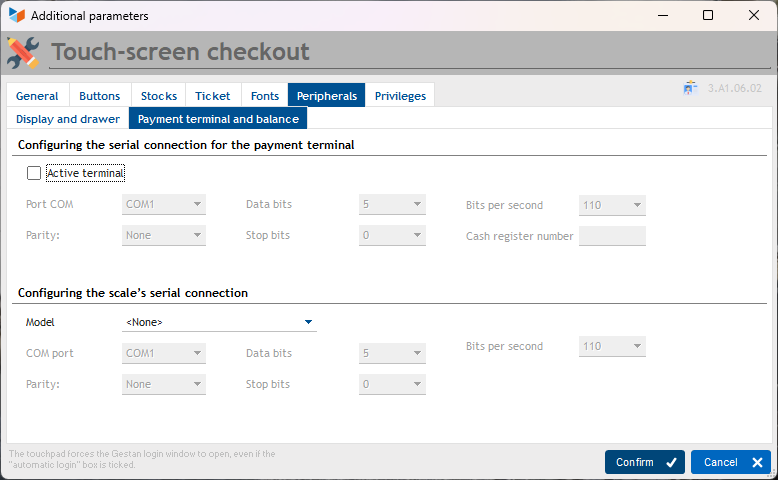This screenshot has height=480, width=778.
Task: Open the Privileges tab
Action: [x=400, y=96]
